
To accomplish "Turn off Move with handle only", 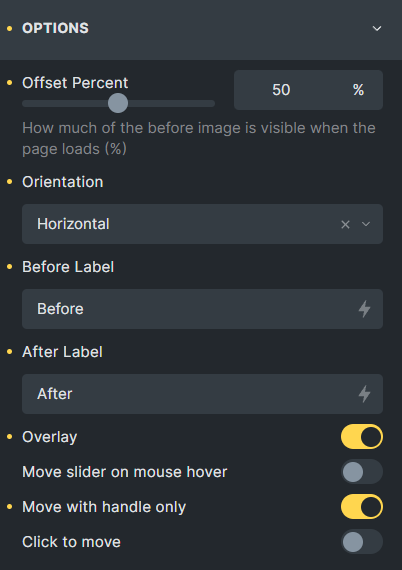I will [362, 506].
